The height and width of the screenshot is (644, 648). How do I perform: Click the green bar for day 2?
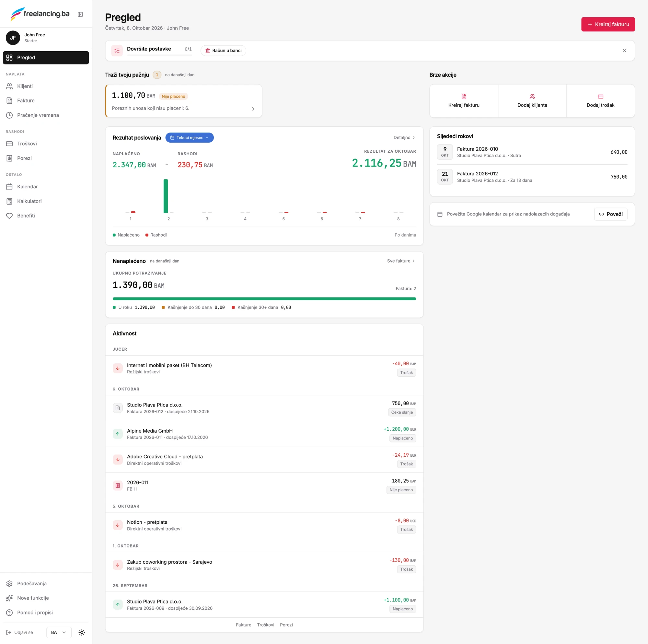166,196
